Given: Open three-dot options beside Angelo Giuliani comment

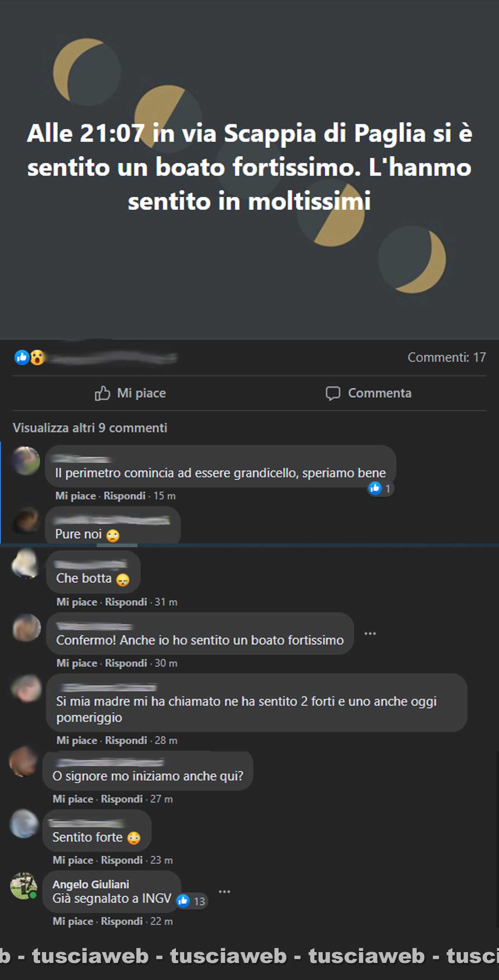Looking at the screenshot, I should 225,891.
